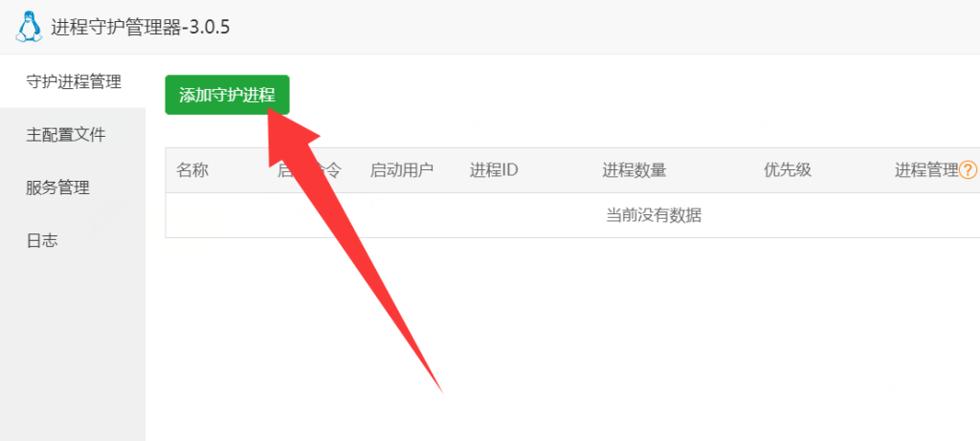Go to the 服务管理 tab
Image resolution: width=980 pixels, height=441 pixels.
73,187
